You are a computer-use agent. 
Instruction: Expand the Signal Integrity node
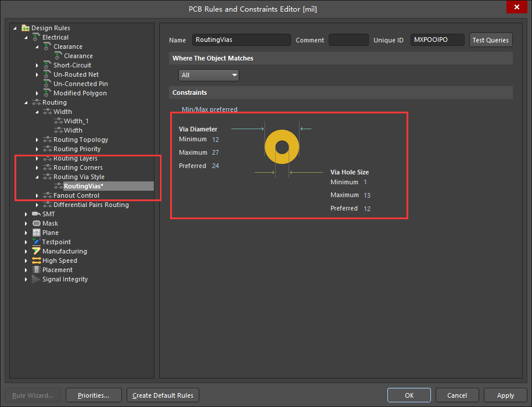26,279
